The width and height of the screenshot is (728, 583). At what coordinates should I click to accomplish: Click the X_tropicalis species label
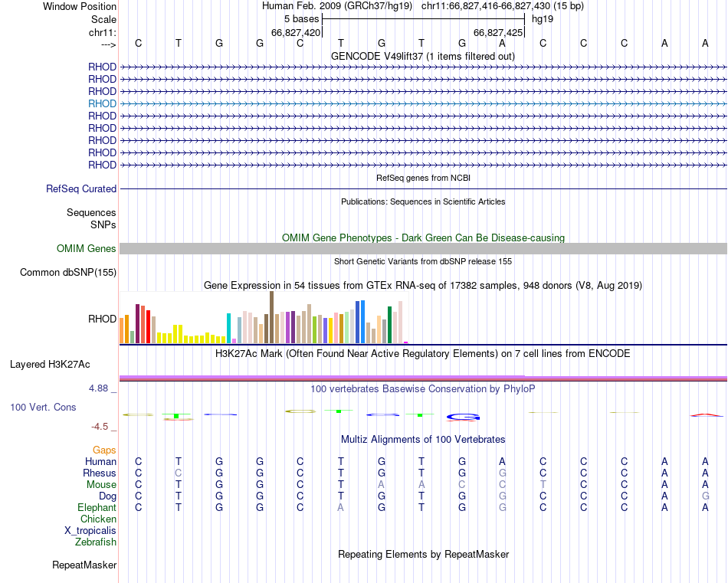[x=90, y=531]
